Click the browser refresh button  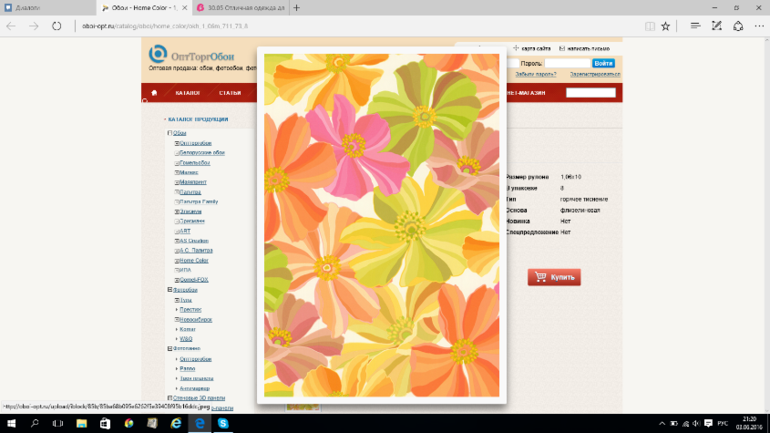(x=57, y=26)
